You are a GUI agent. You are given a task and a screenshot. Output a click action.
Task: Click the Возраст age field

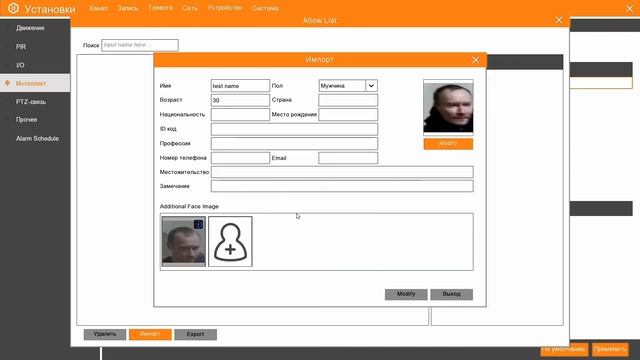240,100
